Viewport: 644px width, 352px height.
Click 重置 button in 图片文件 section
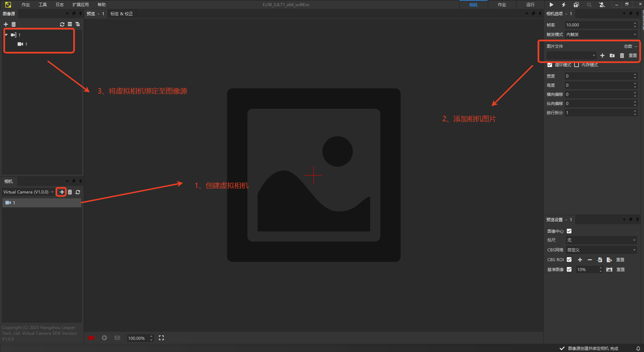[x=632, y=56]
